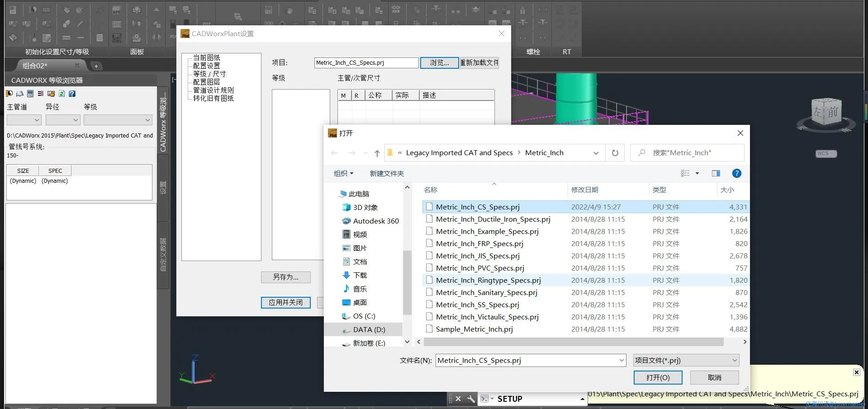
Task: Close the command line with X icon
Action: point(458,399)
